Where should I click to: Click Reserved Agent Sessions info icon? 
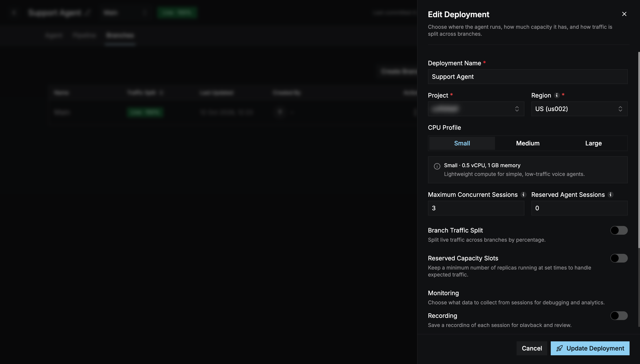coord(610,194)
